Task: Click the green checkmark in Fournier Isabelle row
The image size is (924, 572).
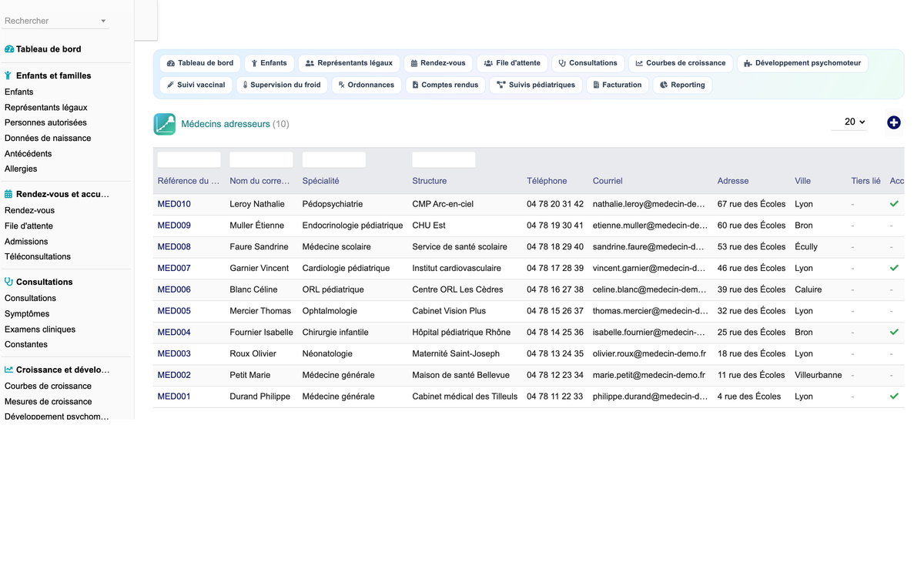Action: click(894, 332)
